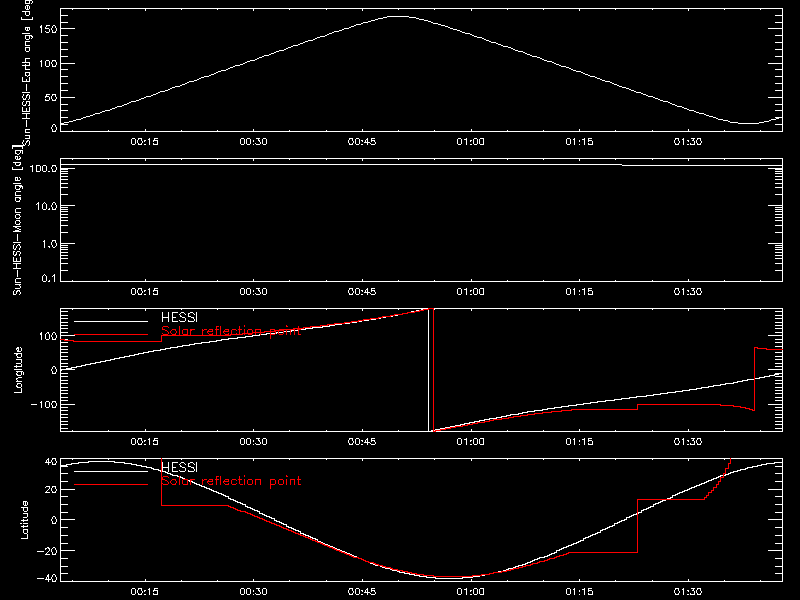Select 01:00 label under Earth angle plot
Image resolution: width=800 pixels, height=600 pixels.
470,141
